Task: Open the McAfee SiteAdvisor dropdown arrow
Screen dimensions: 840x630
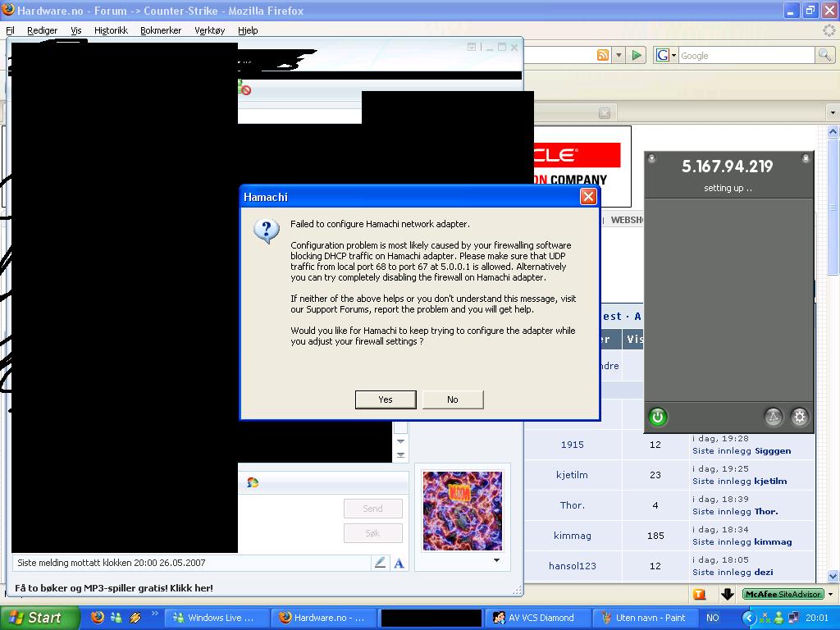Action: tap(830, 594)
